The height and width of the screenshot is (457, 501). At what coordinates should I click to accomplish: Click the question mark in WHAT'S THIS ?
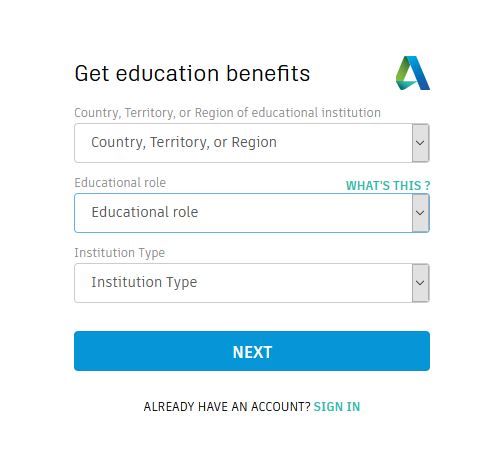(427, 186)
